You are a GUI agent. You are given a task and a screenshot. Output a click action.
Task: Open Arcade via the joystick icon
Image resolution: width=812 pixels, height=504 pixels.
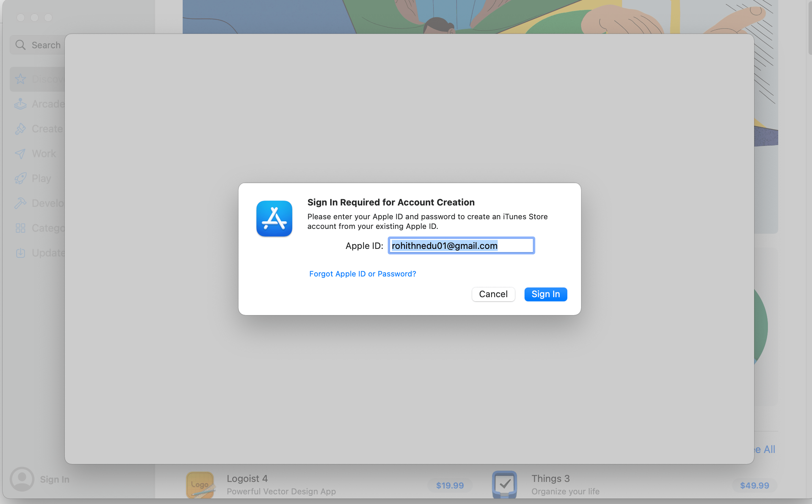(x=20, y=104)
